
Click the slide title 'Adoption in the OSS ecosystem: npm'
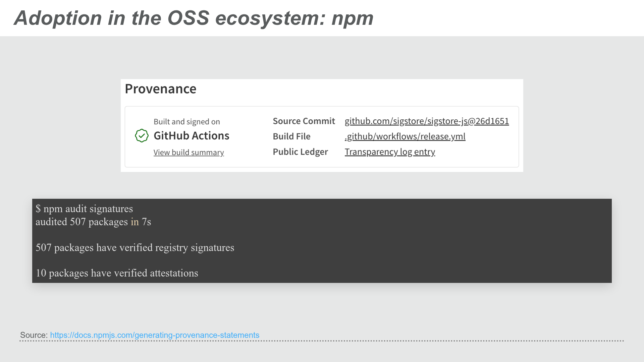(x=194, y=18)
